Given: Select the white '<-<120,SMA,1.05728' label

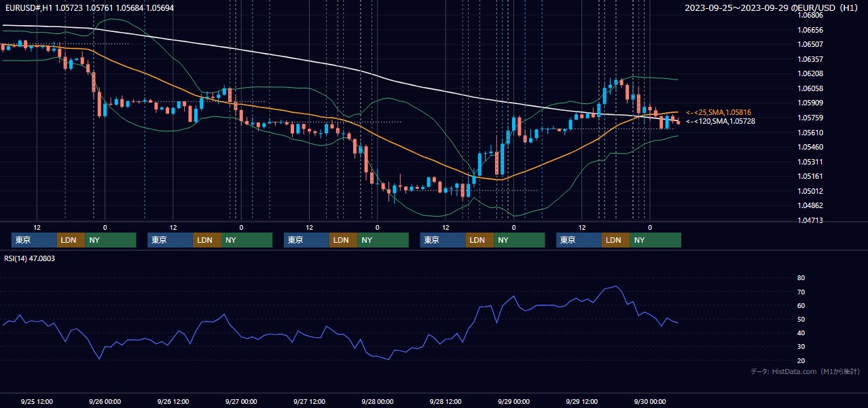Looking at the screenshot, I should coord(721,121).
